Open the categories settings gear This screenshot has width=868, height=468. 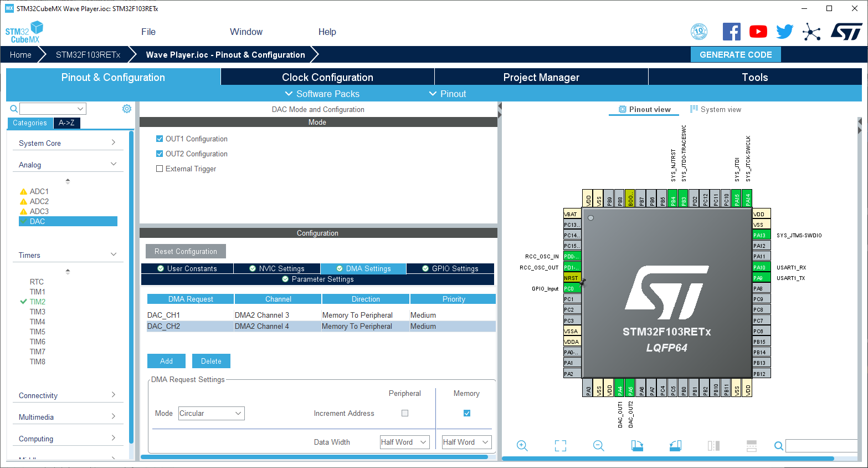click(x=127, y=109)
